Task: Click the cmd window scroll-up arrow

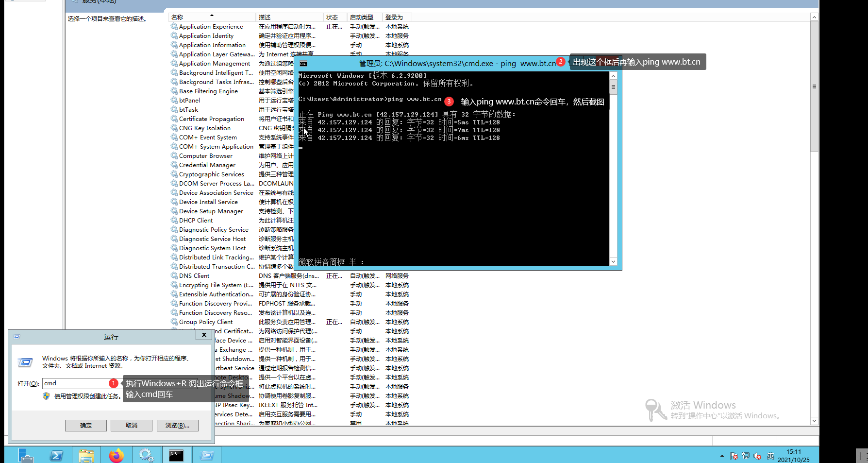Action: pyautogui.click(x=613, y=76)
